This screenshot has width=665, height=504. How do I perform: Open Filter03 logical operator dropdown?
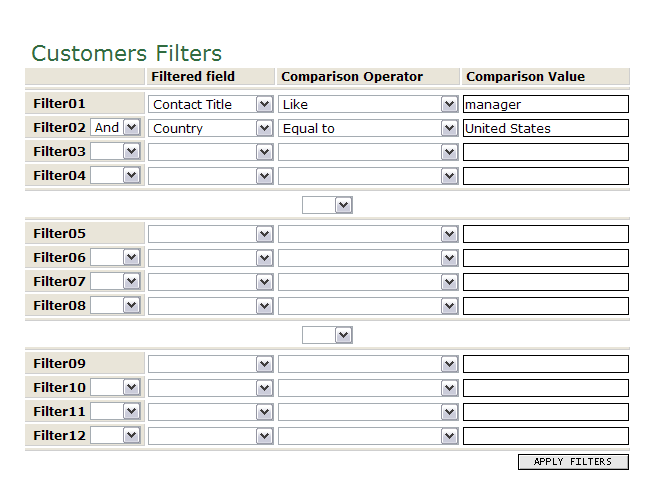pos(115,152)
